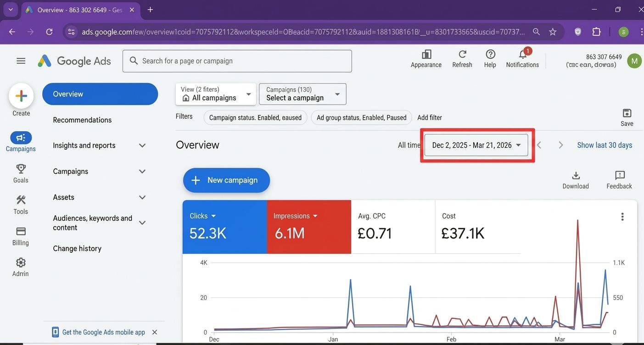Click the New campaign button

pyautogui.click(x=226, y=180)
